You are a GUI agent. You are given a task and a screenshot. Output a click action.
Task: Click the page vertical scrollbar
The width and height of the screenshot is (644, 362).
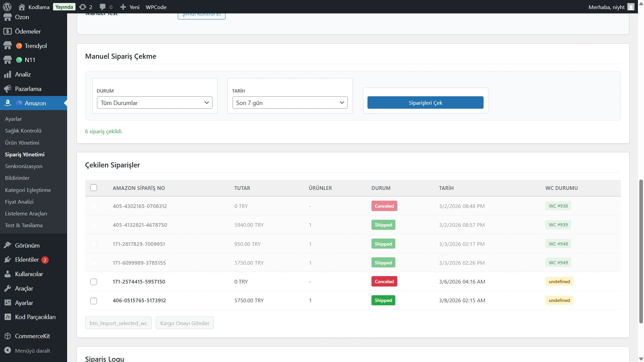tap(641, 252)
